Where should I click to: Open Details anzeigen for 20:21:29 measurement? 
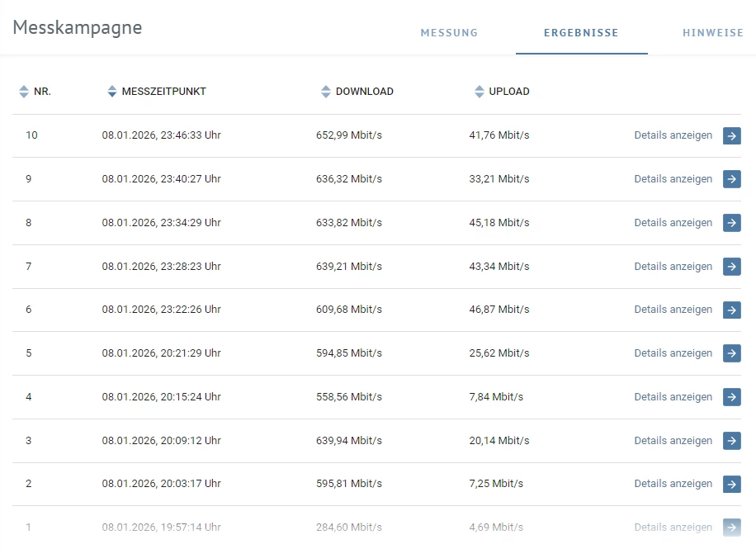click(673, 353)
